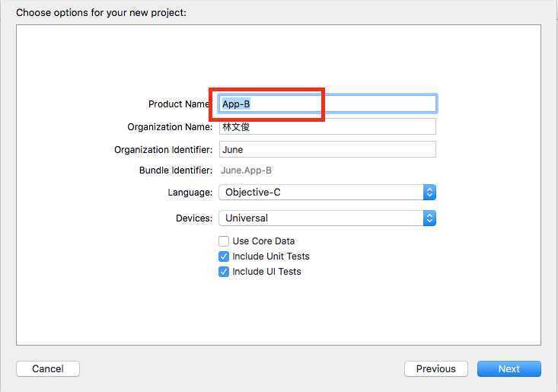
Task: Enable the Use Core Data checkbox
Action: (224, 241)
